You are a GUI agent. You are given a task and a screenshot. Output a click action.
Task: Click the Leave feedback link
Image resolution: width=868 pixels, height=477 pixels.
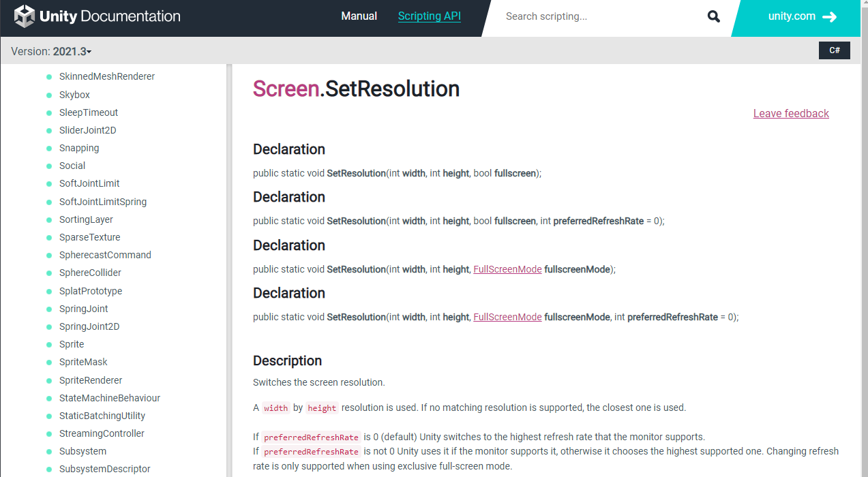tap(791, 113)
